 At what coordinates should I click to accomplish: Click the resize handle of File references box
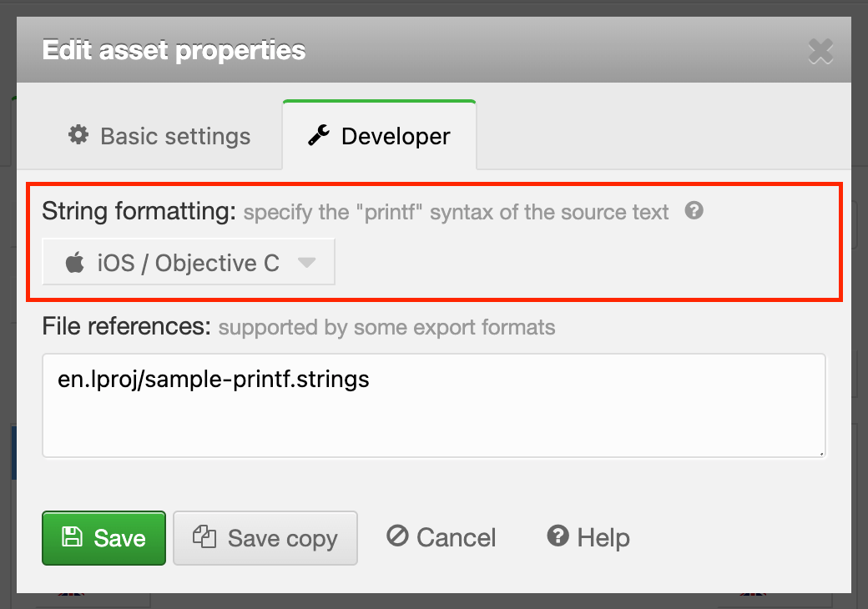coord(820,452)
